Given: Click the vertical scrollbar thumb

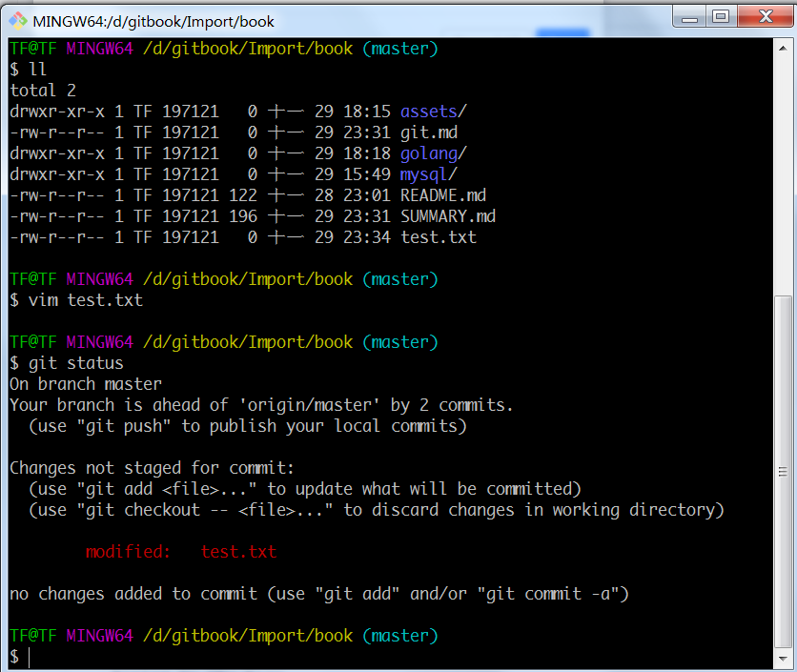Looking at the screenshot, I should 785,472.
